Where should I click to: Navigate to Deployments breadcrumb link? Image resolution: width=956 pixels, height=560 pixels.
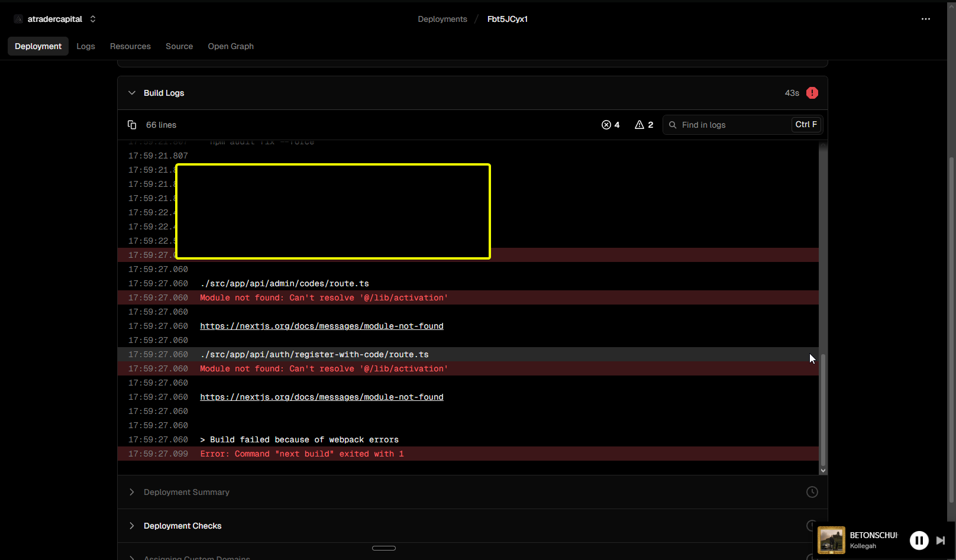[x=442, y=19]
